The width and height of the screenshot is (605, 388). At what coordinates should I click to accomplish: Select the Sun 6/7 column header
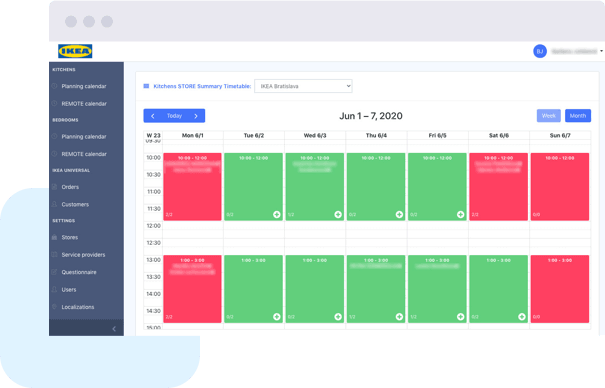[x=560, y=135]
